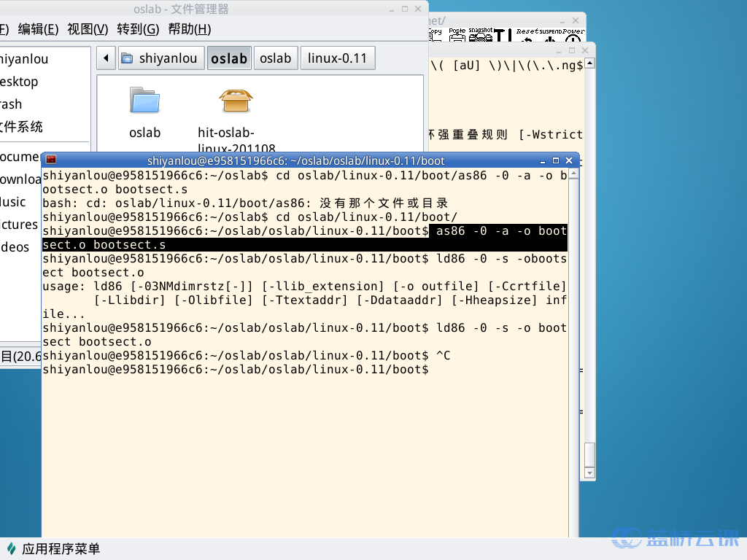This screenshot has width=747, height=560.
Task: Open the 视图(V) menu
Action: pyautogui.click(x=88, y=29)
